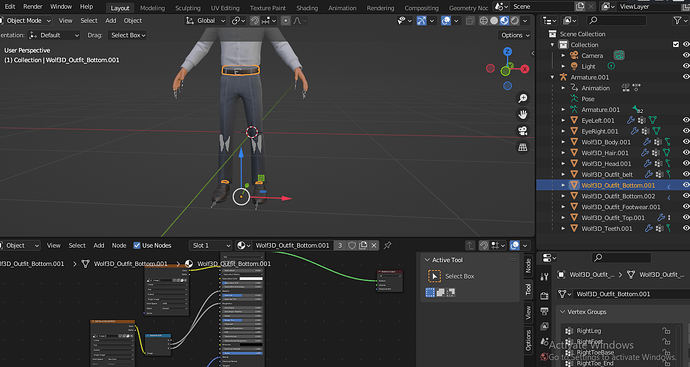Toggle snapping magnet in 3D viewport header
This screenshot has width=690, height=367.
(x=255, y=21)
